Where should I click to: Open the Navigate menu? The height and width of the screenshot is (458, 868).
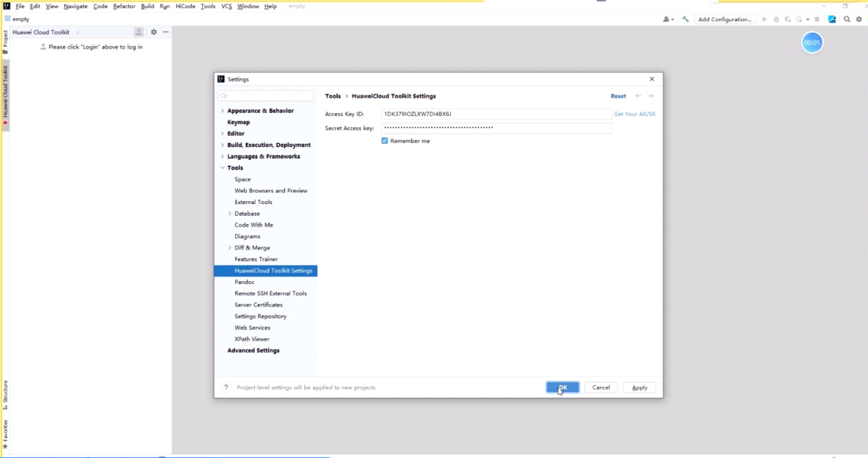coord(75,6)
